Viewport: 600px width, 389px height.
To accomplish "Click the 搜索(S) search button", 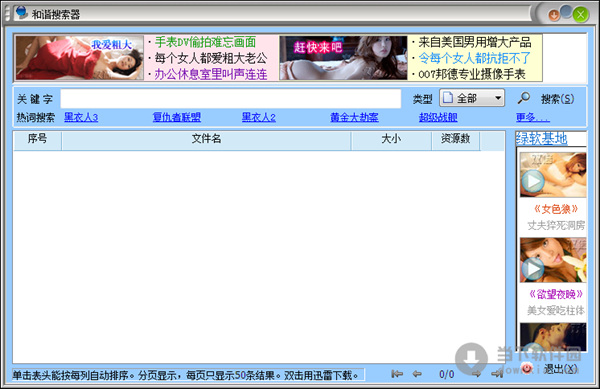I will click(557, 99).
